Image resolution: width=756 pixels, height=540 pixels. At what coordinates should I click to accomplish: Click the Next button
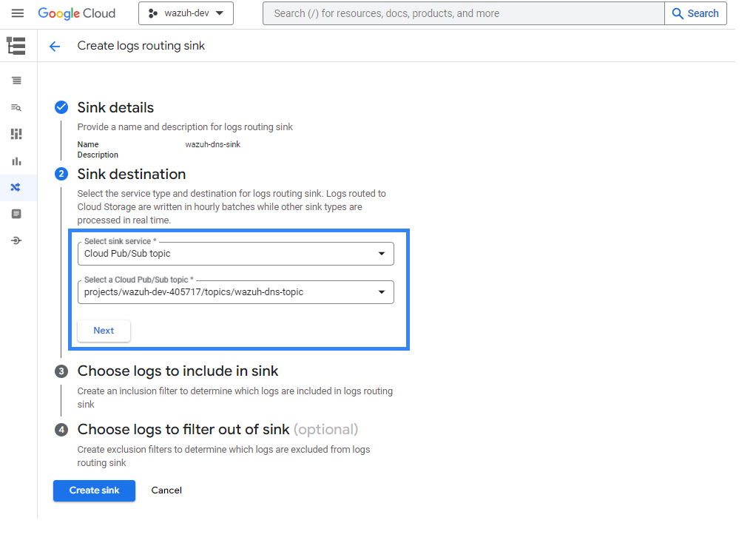[x=104, y=331]
